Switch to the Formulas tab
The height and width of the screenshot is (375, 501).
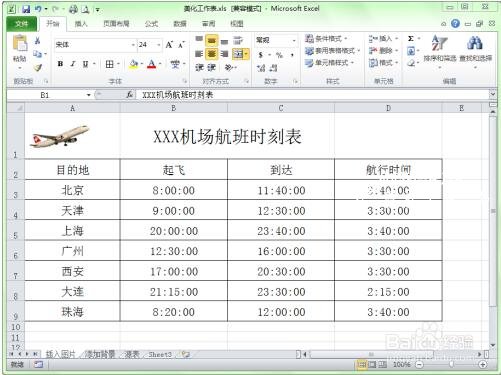(x=151, y=24)
